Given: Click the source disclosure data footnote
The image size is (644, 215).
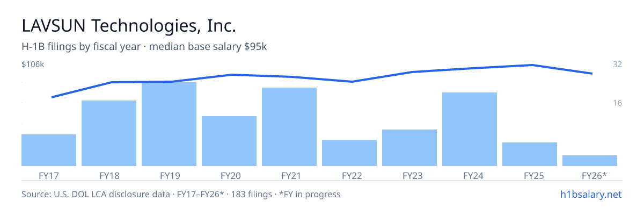Looking at the screenshot, I should 181,194.
